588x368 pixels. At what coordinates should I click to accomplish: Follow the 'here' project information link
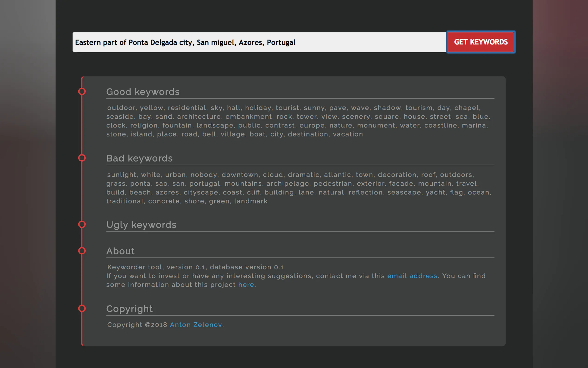click(x=246, y=285)
